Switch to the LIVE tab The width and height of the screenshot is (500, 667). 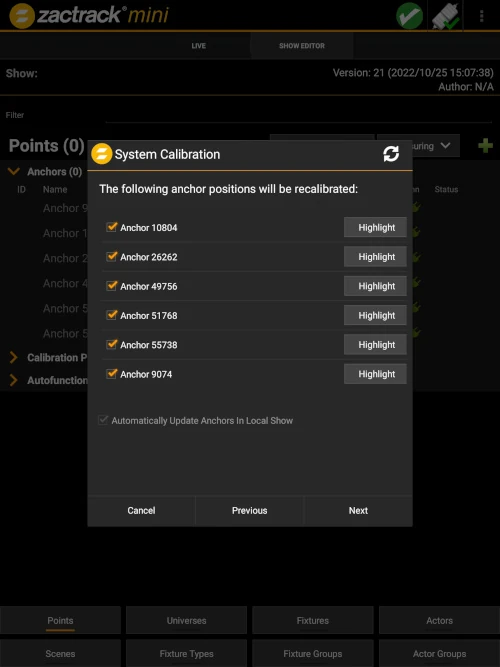[x=198, y=46]
